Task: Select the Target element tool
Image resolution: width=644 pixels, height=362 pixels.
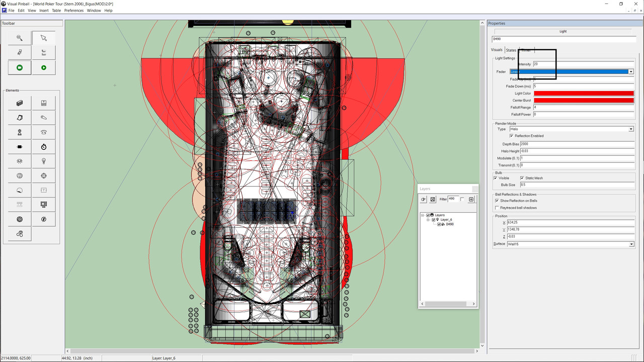Action: pyautogui.click(x=44, y=176)
